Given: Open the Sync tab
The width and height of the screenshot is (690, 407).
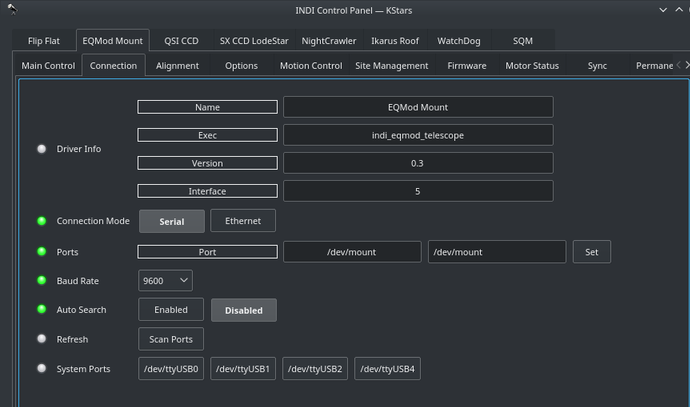Looking at the screenshot, I should point(597,66).
